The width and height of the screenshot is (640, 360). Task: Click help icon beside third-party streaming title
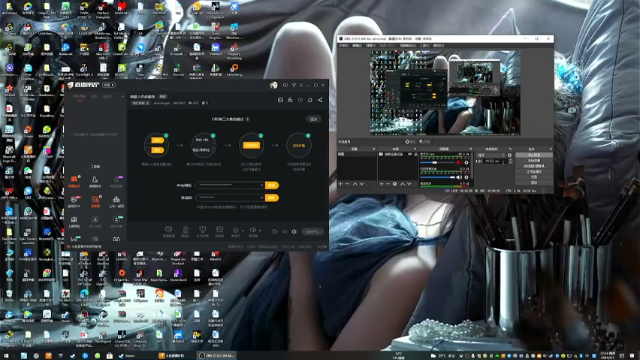tap(247, 119)
